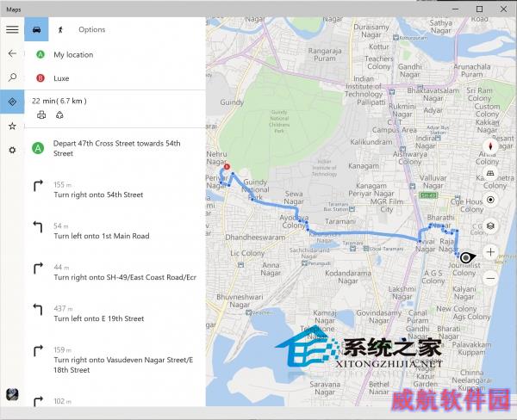The height and width of the screenshot is (420, 517).
Task: Select step Depart 47th Cross Street
Action: click(x=115, y=148)
